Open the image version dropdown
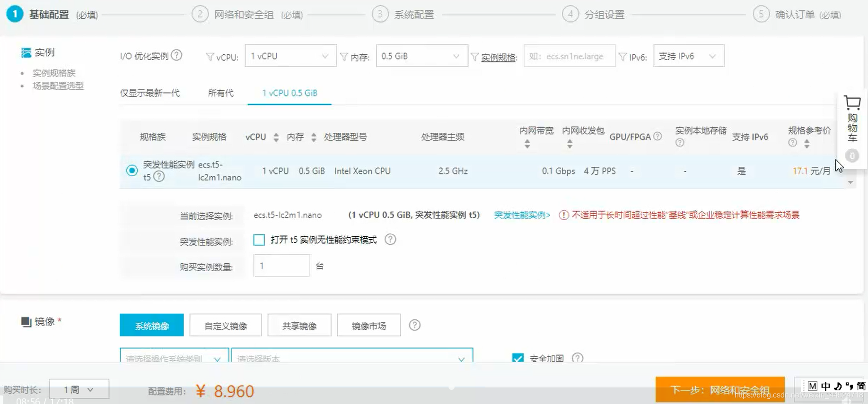The width and height of the screenshot is (868, 404). 352,355
